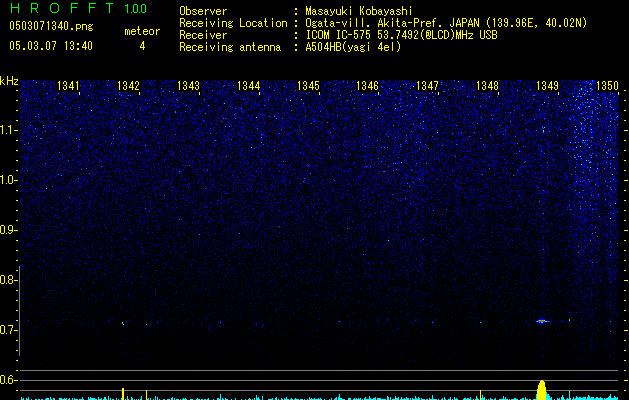This screenshot has width=629, height=400.
Task: Click the A504HB(yagi 4el) antenna text
Action: [353, 47]
